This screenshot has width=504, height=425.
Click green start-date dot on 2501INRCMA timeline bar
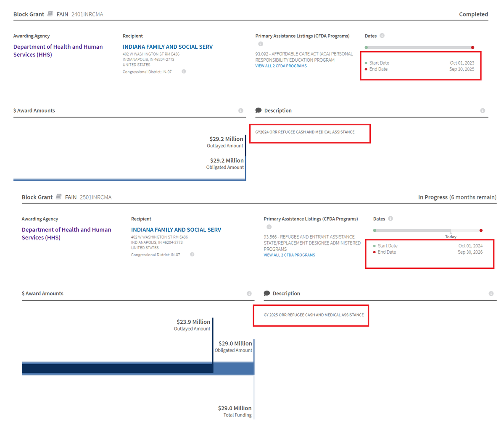[375, 230]
